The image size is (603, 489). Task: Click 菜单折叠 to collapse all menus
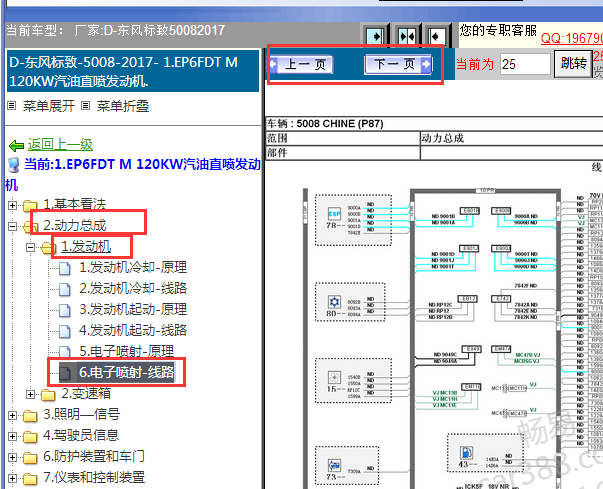pos(123,106)
